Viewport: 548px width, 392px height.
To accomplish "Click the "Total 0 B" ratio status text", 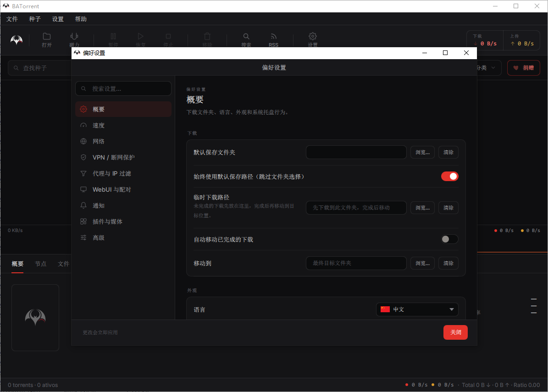I will (501, 385).
